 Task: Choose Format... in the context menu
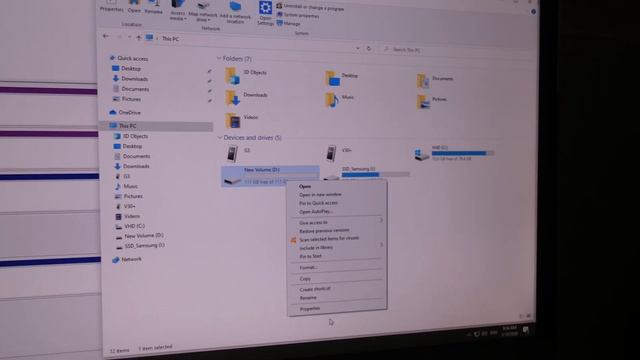pos(309,268)
